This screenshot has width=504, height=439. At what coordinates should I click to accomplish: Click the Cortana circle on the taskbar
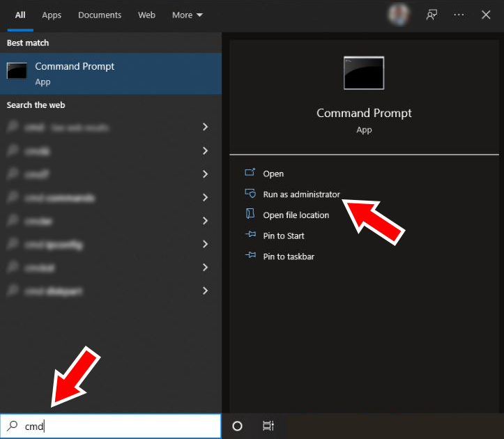(237, 426)
